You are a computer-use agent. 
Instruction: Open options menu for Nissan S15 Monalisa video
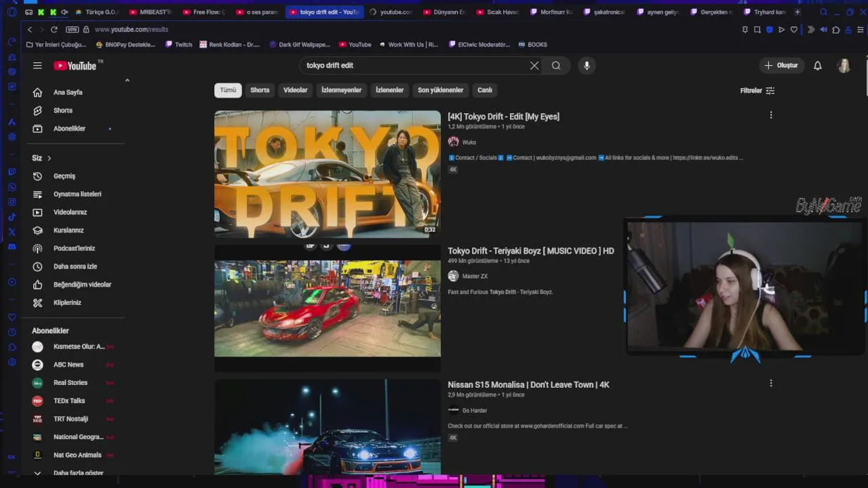(771, 383)
